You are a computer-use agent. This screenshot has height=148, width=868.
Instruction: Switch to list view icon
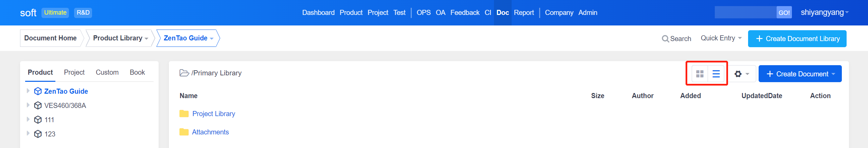716,74
